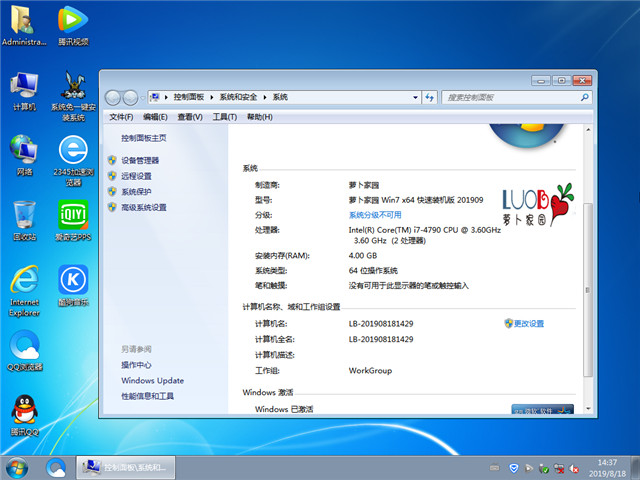Open 回收站 recycle bin icon

click(24, 220)
